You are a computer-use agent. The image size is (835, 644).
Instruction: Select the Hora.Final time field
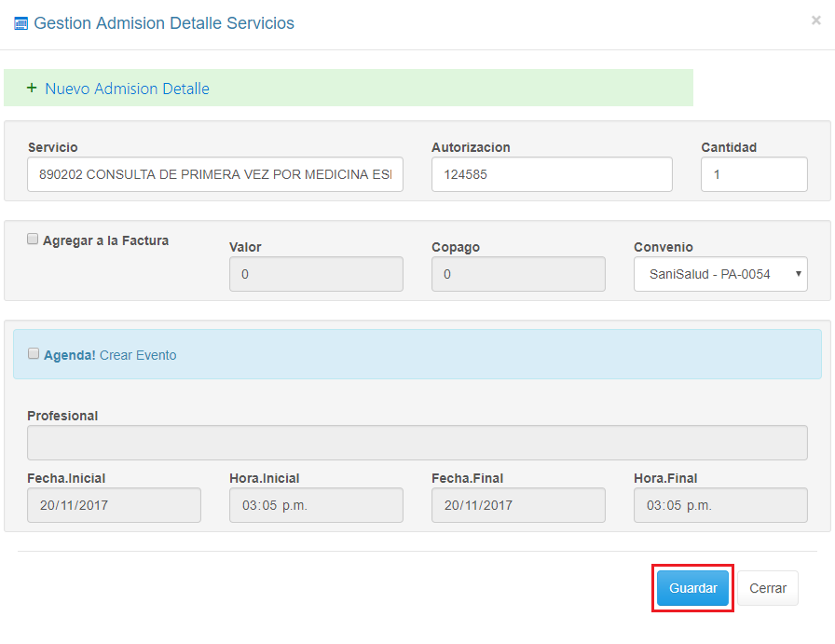(720, 505)
